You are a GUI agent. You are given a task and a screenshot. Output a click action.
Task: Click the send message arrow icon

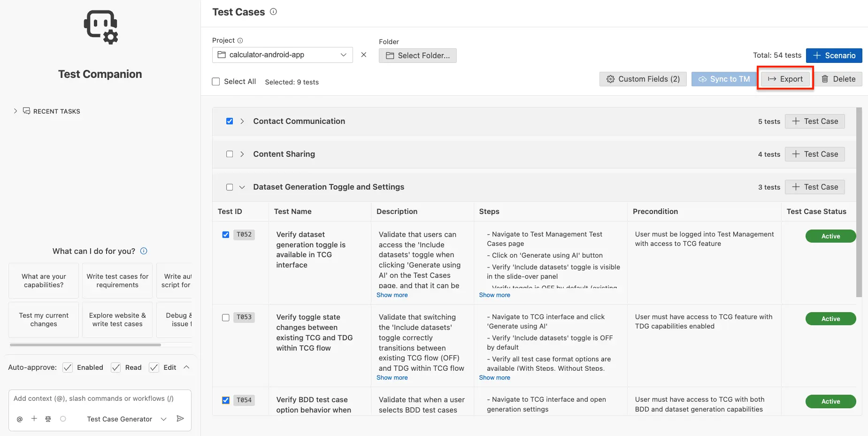tap(180, 418)
